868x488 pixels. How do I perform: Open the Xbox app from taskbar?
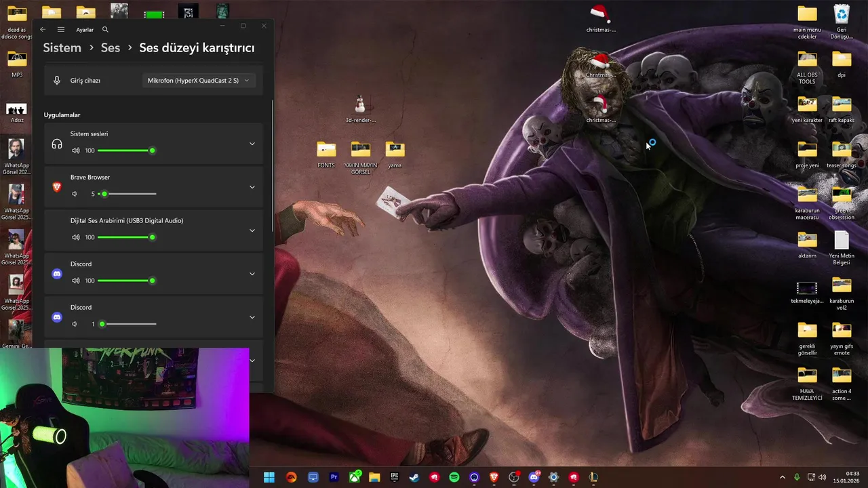355,477
